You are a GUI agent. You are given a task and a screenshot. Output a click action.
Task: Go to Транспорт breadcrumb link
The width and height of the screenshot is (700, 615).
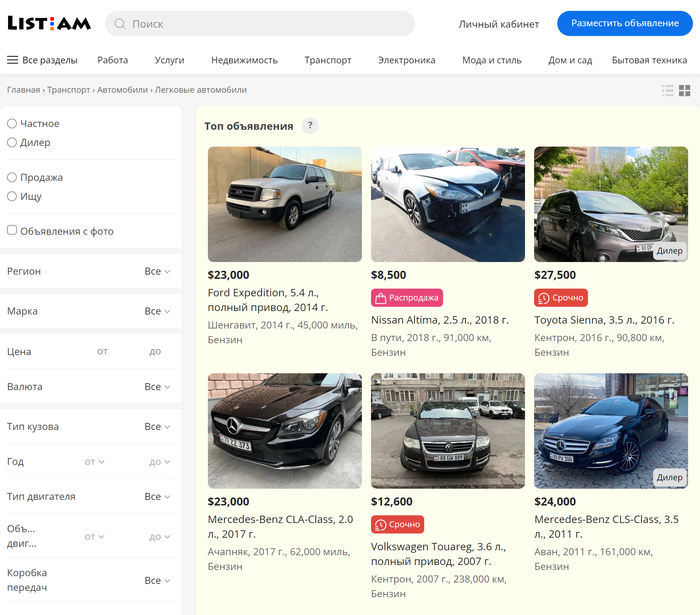pos(69,90)
